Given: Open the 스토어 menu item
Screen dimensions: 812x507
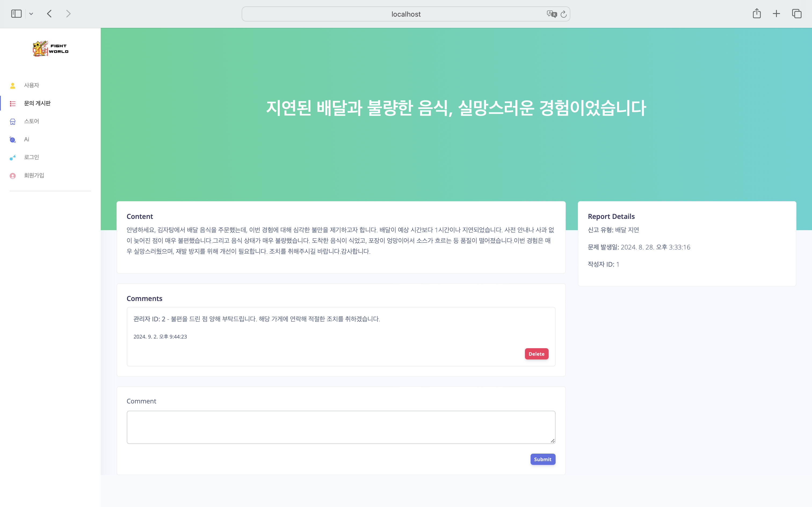Looking at the screenshot, I should pos(31,121).
